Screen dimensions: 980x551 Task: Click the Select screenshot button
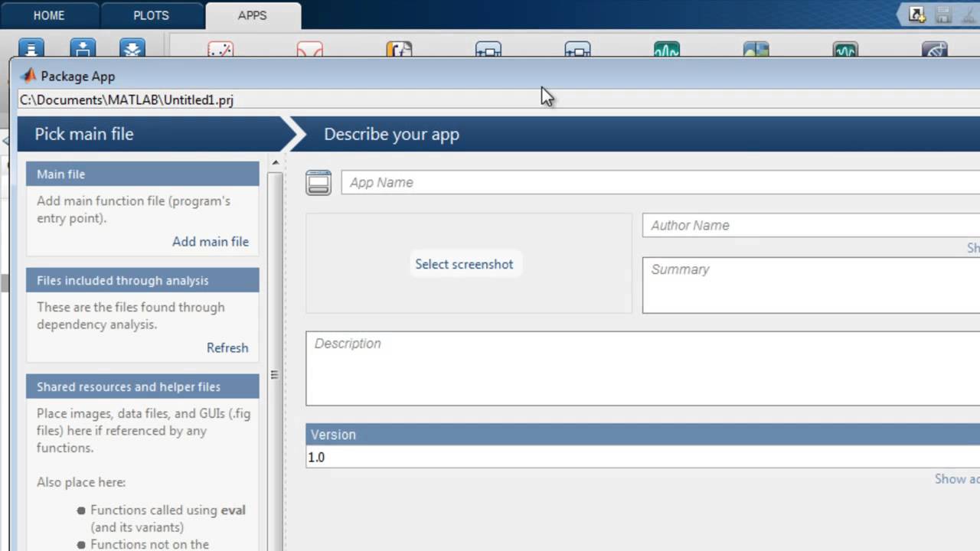[464, 264]
